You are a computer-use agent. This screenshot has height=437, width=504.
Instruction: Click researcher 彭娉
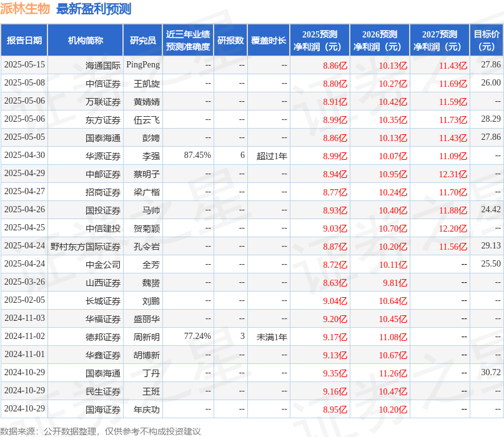click(151, 138)
